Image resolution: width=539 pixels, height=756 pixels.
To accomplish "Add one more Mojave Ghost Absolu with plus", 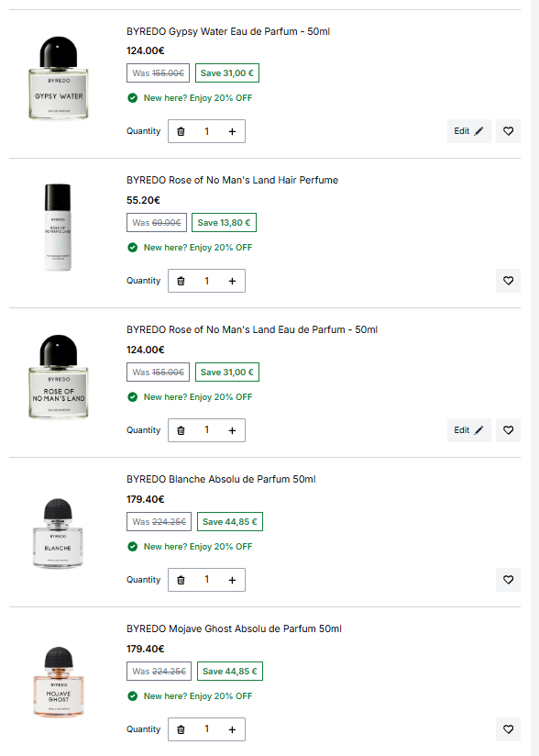I will click(x=232, y=729).
